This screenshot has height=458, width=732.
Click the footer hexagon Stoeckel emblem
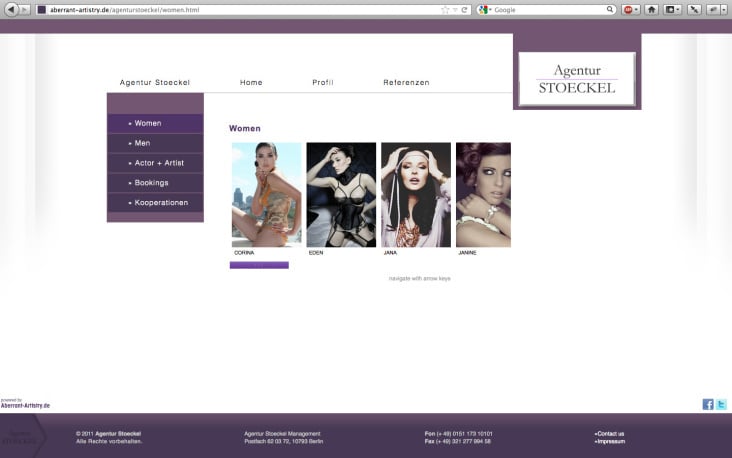point(21,437)
